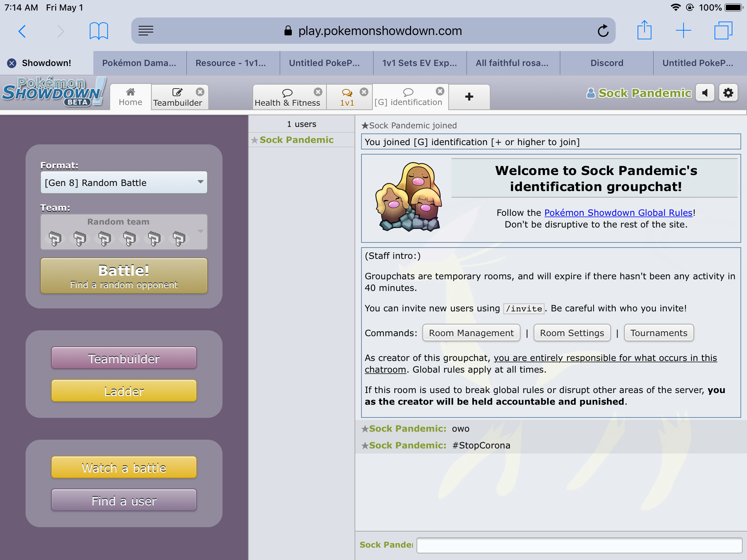Image resolution: width=747 pixels, height=560 pixels.
Task: Show all tabs overview icon
Action: 723,31
